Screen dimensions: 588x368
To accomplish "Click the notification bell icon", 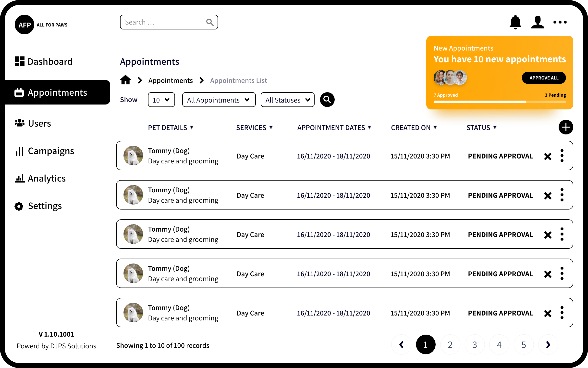I will [515, 22].
